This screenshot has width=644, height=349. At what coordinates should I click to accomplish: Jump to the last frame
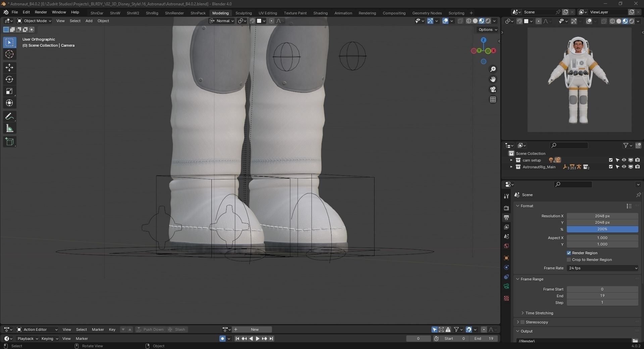(x=271, y=339)
